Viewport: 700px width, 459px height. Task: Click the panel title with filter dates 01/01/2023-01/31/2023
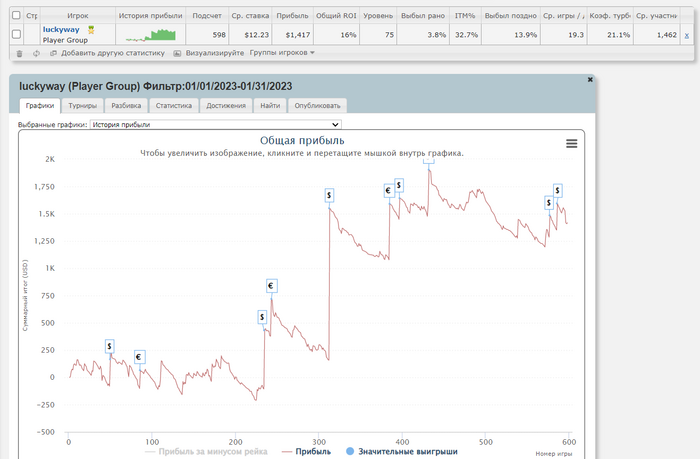point(155,86)
